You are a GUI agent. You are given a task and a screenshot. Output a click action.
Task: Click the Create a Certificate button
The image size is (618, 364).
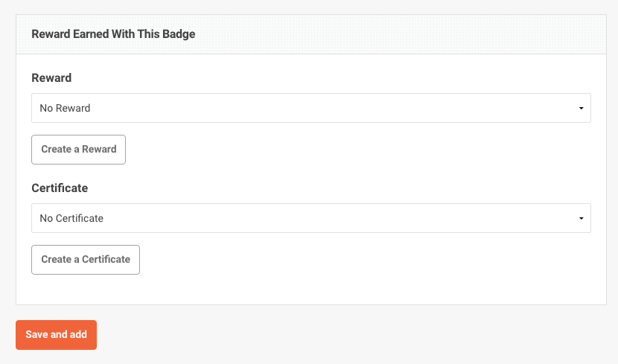click(x=86, y=260)
